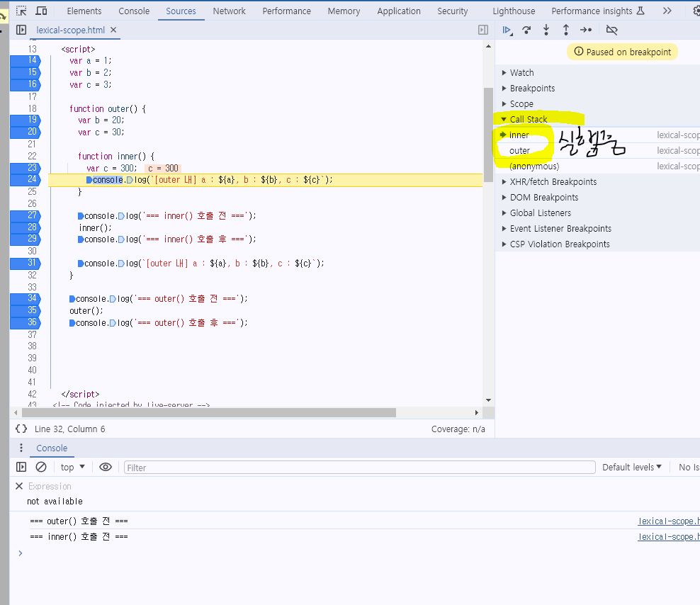Viewport: 700px width, 605px height.
Task: Open the Default levels dropdown
Action: tap(632, 467)
